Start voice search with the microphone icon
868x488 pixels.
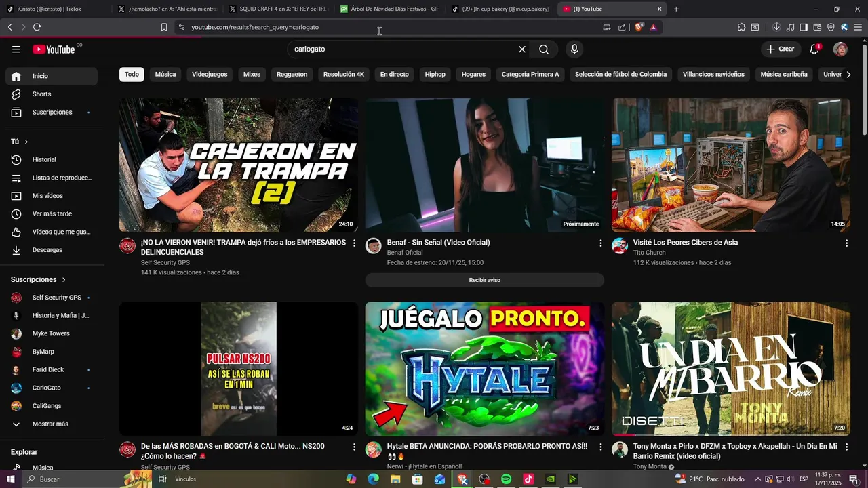pos(574,49)
